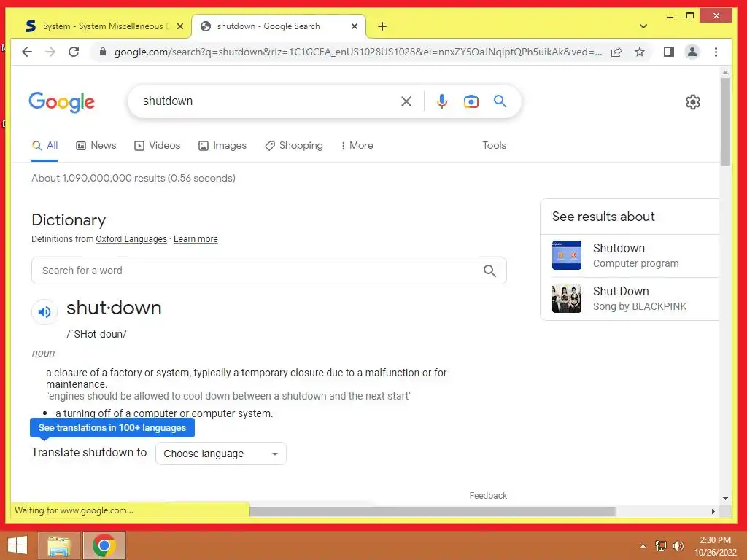Expand the More search filters menu
This screenshot has height=560, width=747.
pos(357,146)
